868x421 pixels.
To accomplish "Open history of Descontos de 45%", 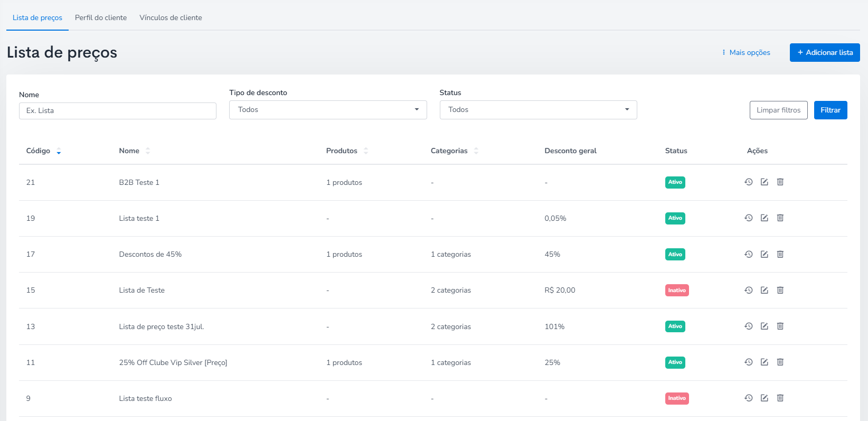I will click(749, 254).
